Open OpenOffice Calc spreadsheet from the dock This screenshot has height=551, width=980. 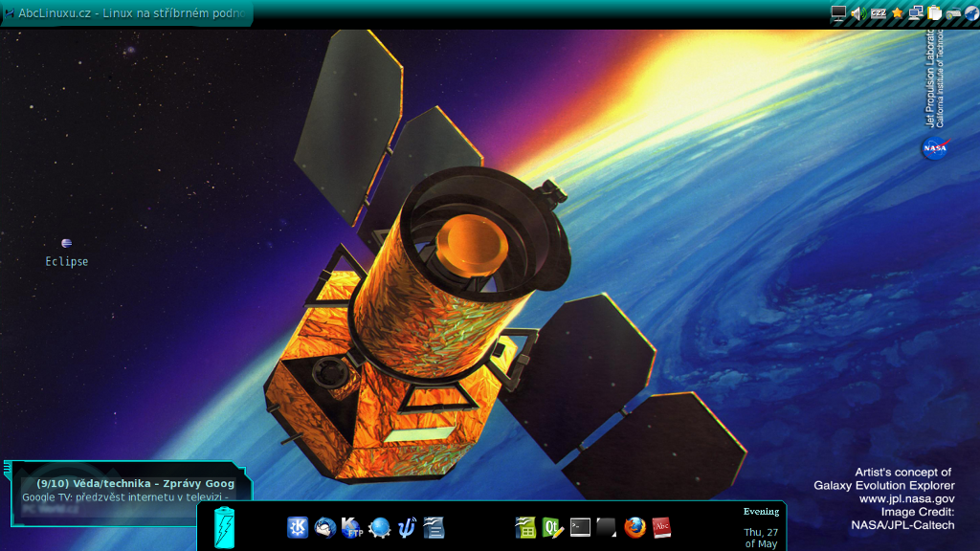pos(525,528)
